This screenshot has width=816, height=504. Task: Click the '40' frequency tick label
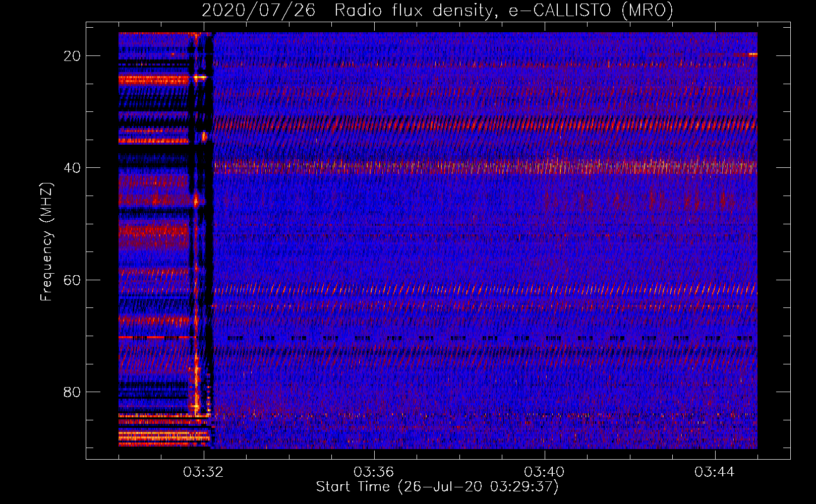[72, 168]
